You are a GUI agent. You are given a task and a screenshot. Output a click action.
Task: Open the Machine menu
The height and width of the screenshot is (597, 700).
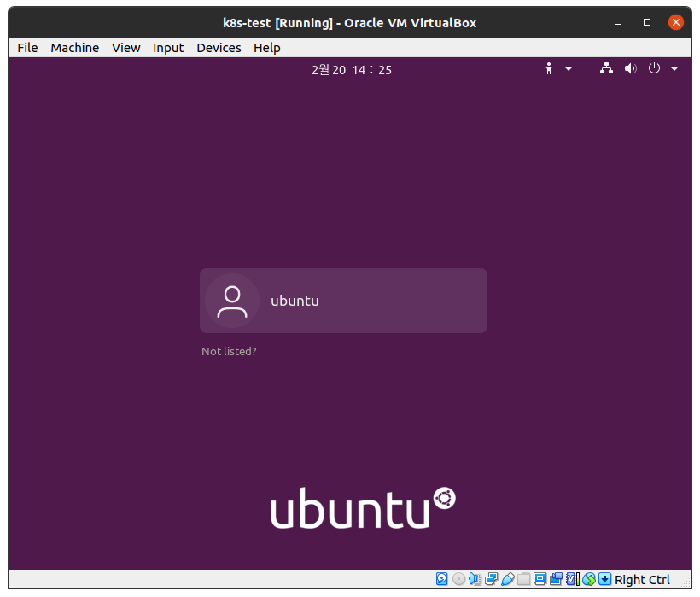[74, 48]
